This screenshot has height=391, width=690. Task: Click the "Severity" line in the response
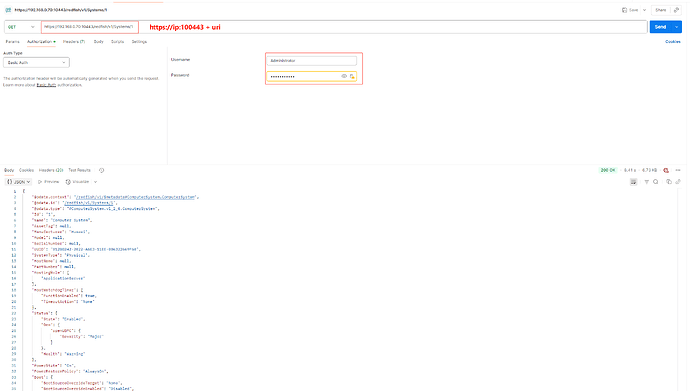coord(82,336)
